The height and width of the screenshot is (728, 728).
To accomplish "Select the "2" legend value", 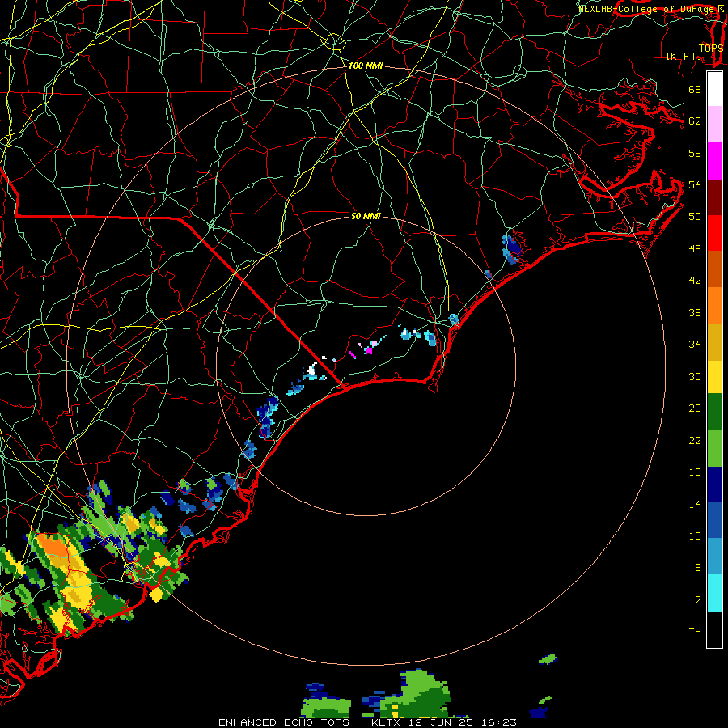I will (x=698, y=600).
